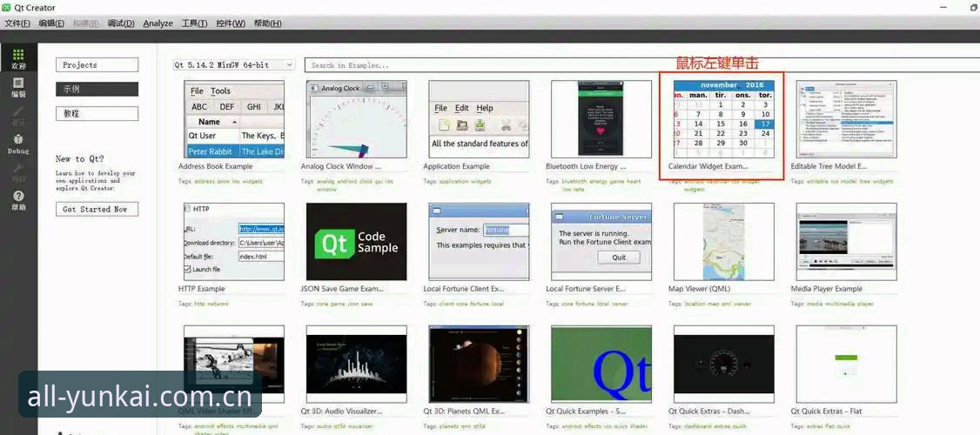The height and width of the screenshot is (435, 980).
Task: Open the Qt 3D Planets QML thumbnail
Action: tap(479, 364)
